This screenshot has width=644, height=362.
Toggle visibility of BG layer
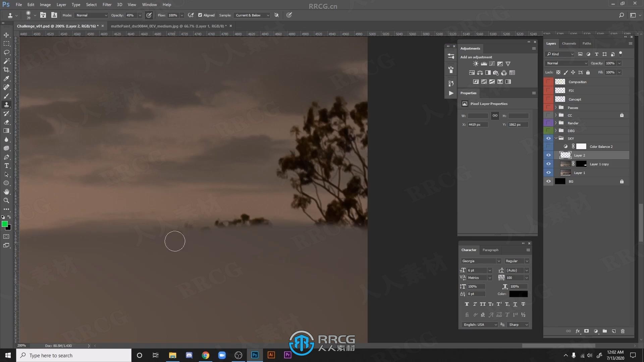coord(548,181)
